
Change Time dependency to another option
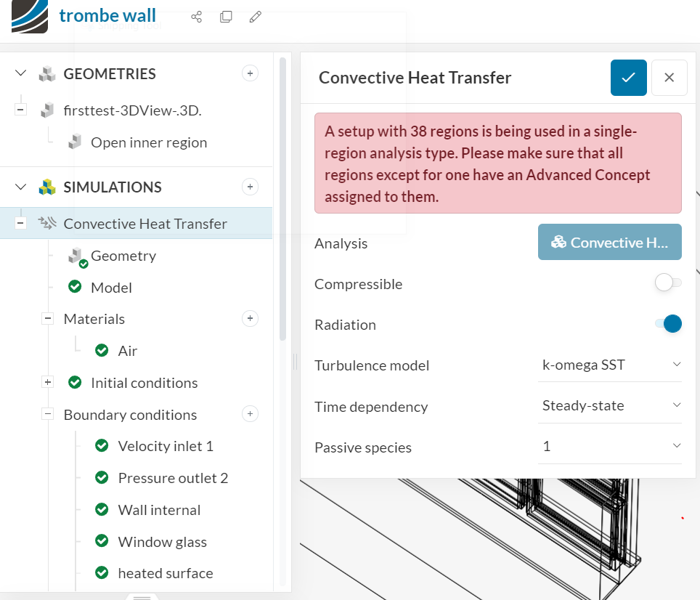pos(610,406)
